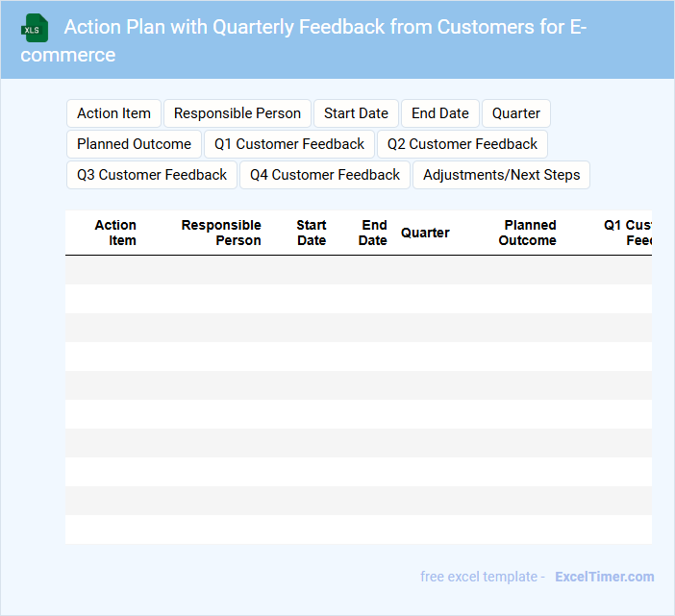The height and width of the screenshot is (616, 675).
Task: Select the Action Item tag
Action: click(113, 113)
